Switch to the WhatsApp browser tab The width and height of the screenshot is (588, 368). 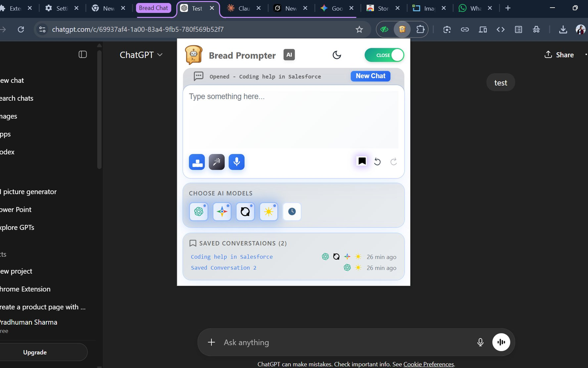point(475,8)
